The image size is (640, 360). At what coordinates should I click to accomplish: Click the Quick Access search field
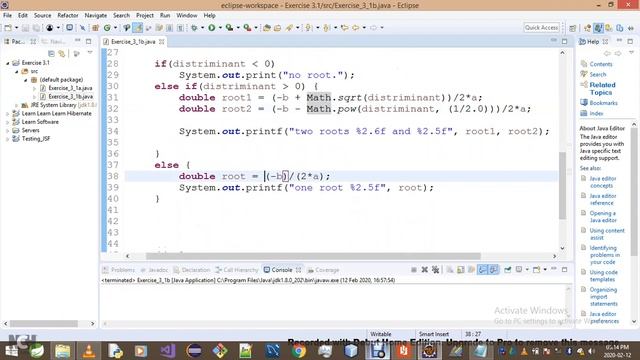541,28
